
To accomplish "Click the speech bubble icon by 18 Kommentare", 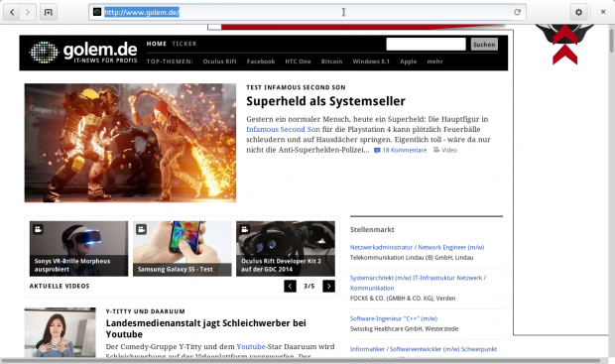I will point(377,150).
